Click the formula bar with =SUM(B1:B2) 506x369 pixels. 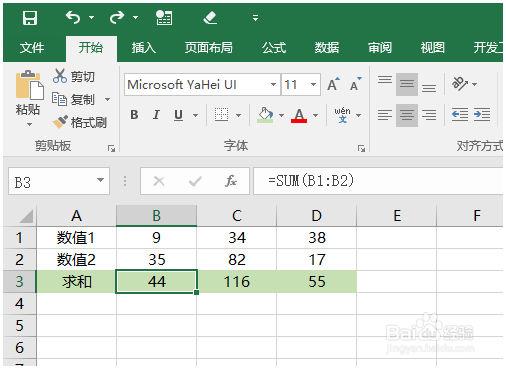[378, 181]
